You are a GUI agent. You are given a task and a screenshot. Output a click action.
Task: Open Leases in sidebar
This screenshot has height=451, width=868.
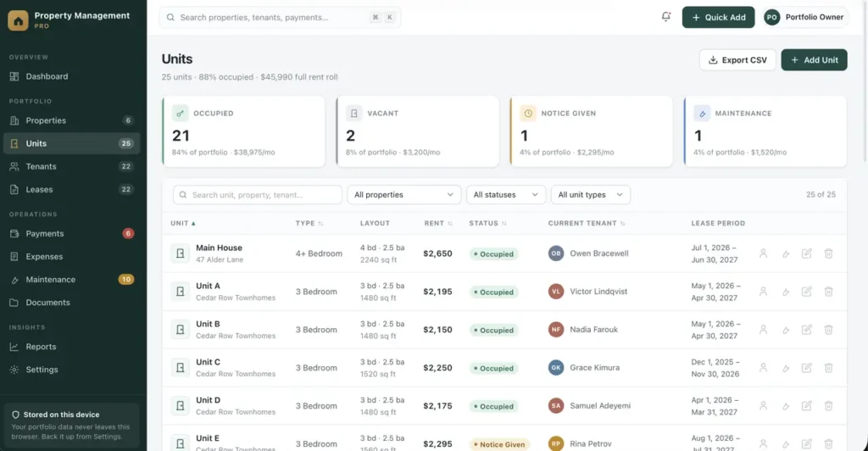pyautogui.click(x=71, y=189)
